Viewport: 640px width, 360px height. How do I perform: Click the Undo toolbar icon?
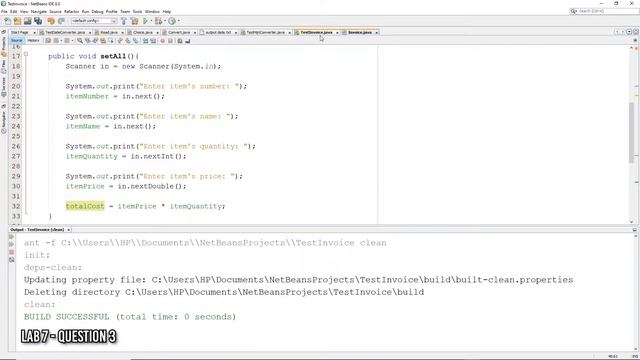pyautogui.click(x=51, y=21)
